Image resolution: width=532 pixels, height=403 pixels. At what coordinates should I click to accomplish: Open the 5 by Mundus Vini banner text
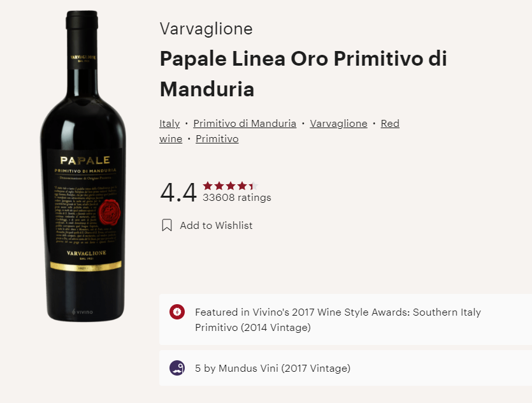coord(273,368)
